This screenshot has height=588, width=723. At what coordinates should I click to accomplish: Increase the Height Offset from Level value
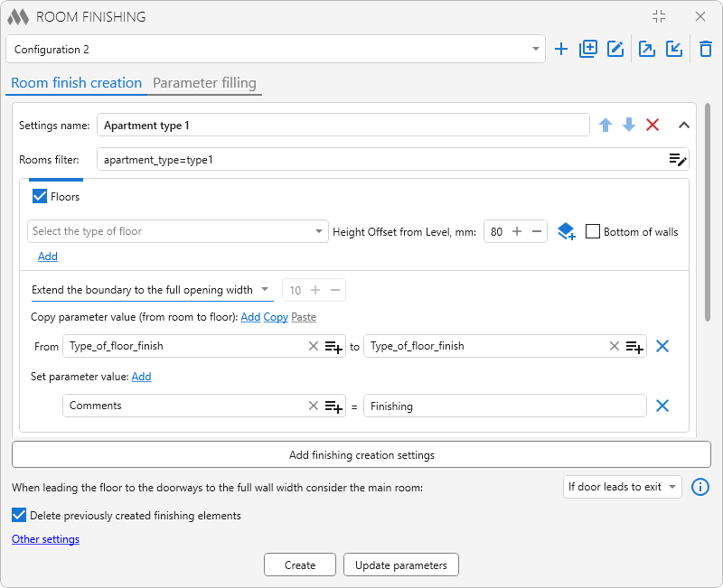517,231
